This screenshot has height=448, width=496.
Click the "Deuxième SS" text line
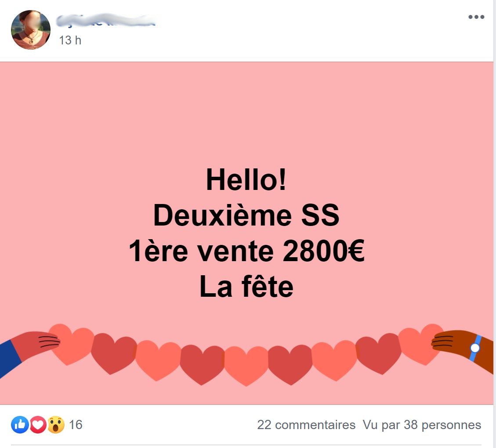[246, 215]
